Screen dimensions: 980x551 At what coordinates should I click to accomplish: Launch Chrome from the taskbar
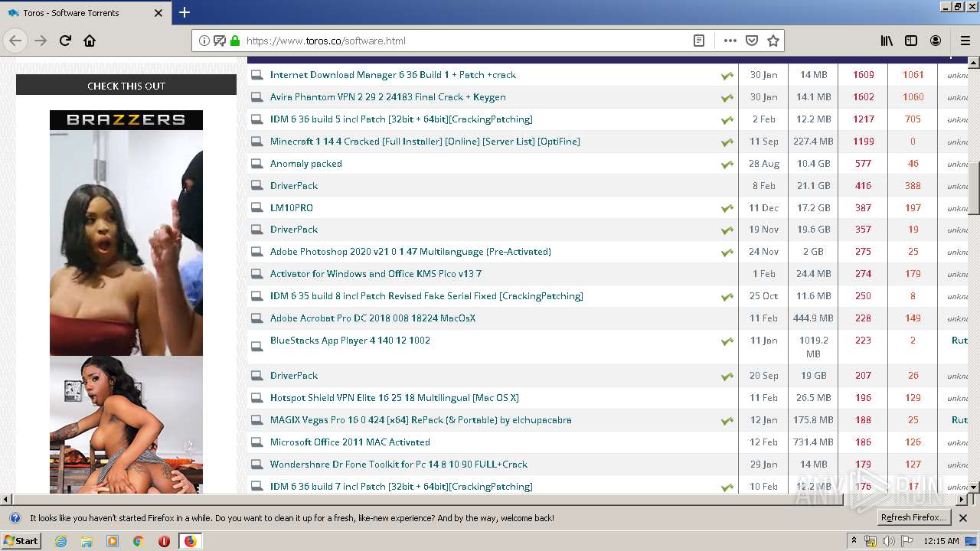click(138, 541)
